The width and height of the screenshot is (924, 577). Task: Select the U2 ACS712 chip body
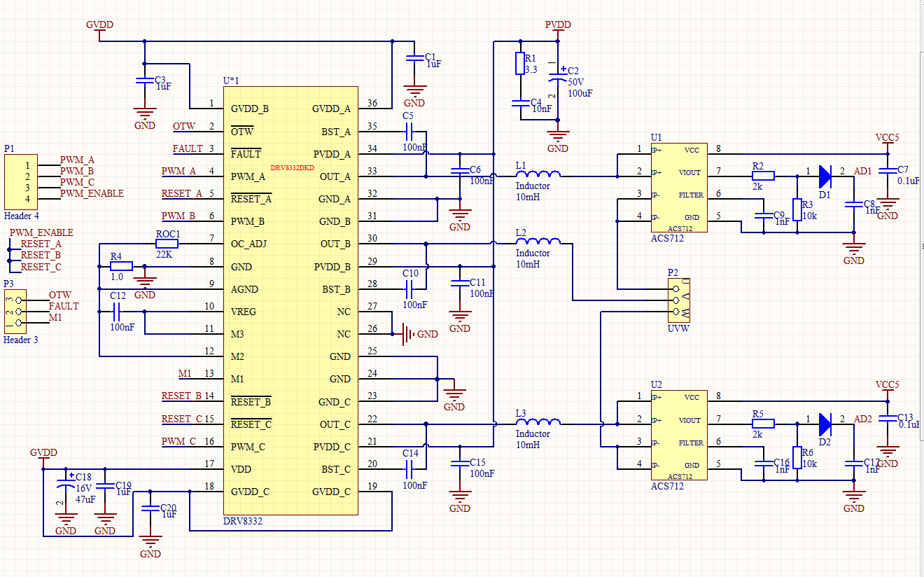click(x=678, y=436)
